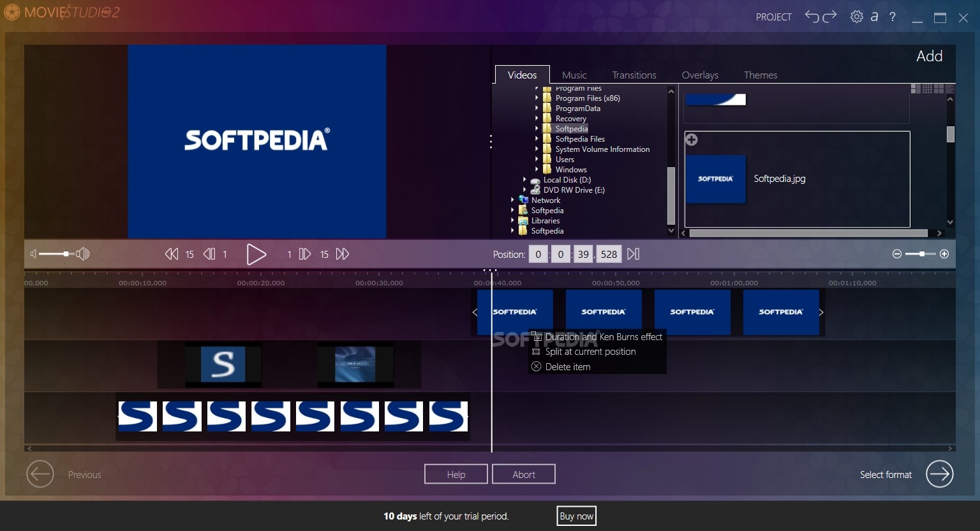Click the file list horizontal scrollbar
The height and width of the screenshot is (531, 980).
click(808, 233)
